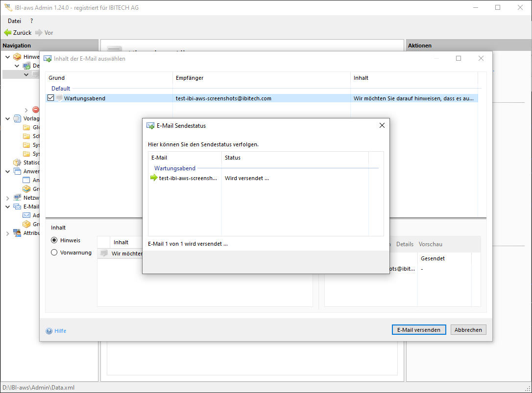The image size is (532, 393).
Task: Click the Empfänger column header
Action: (x=190, y=78)
